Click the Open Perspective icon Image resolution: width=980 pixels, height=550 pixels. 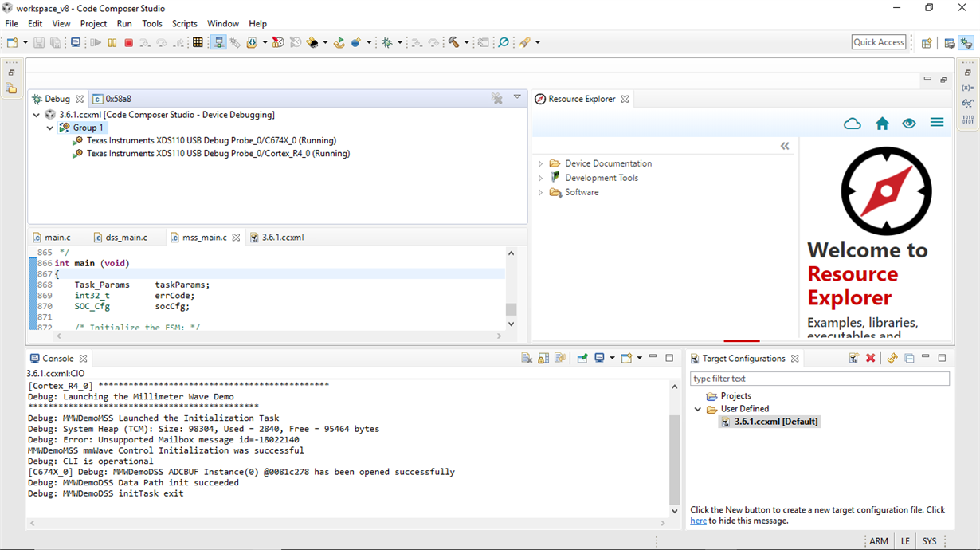pos(927,43)
